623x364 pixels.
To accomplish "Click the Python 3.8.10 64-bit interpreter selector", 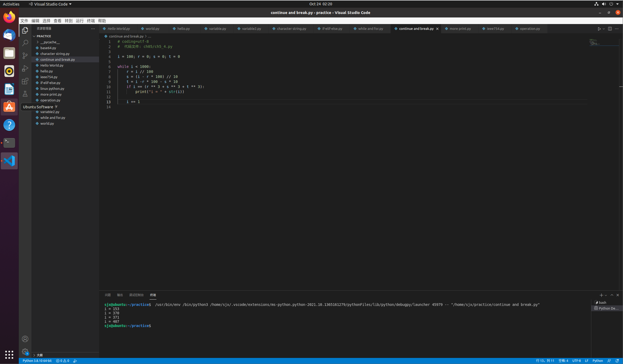I will (x=37, y=361).
